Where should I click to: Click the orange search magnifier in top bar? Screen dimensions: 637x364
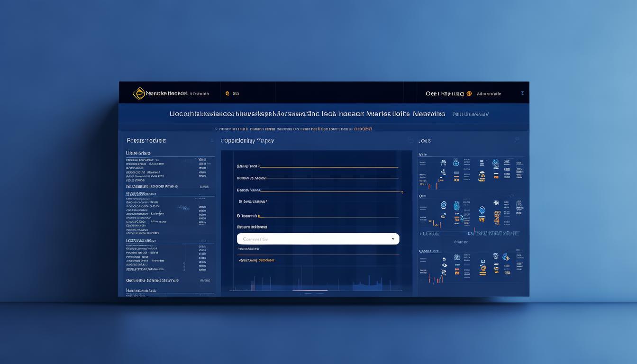(x=227, y=94)
